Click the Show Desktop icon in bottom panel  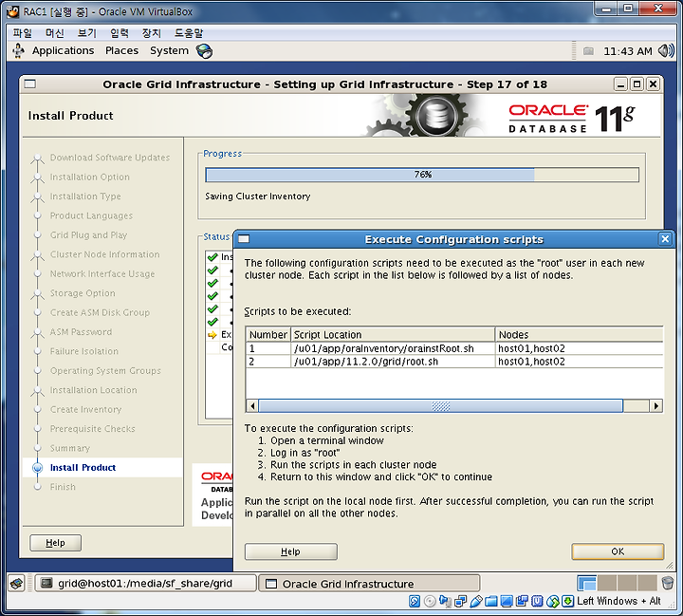[16, 583]
